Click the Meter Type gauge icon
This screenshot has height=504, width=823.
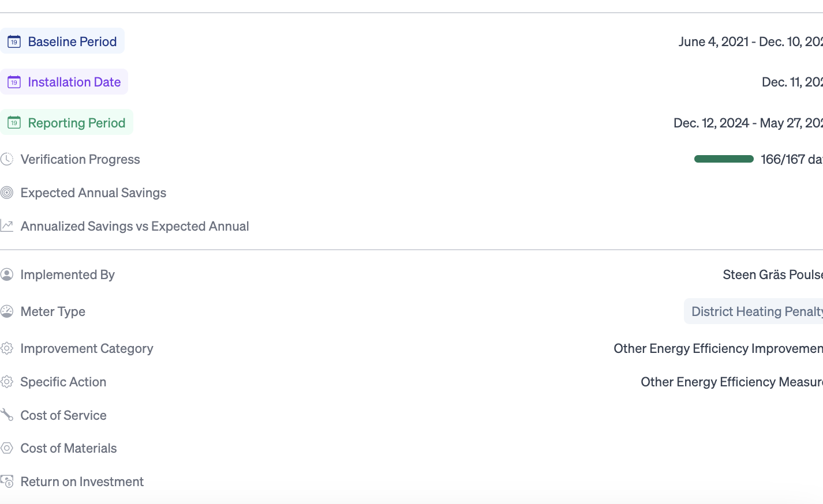(7, 311)
